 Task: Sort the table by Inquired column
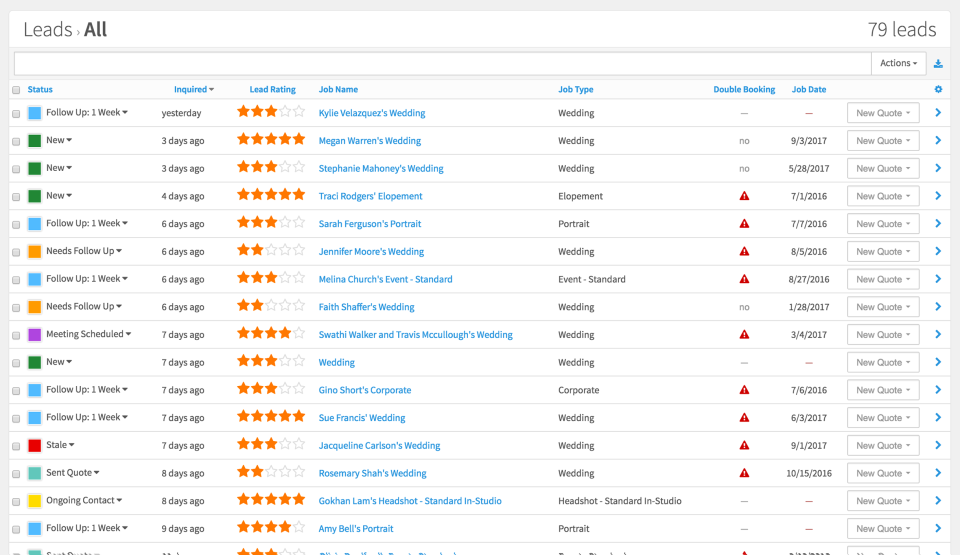193,90
